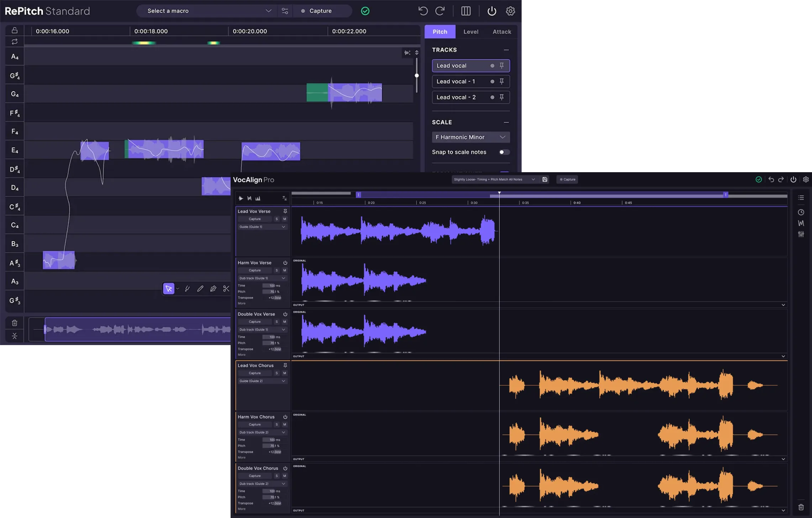Screen dimensions: 812x518
Task: Select the Lead vocal - 1 track
Action: (x=471, y=81)
